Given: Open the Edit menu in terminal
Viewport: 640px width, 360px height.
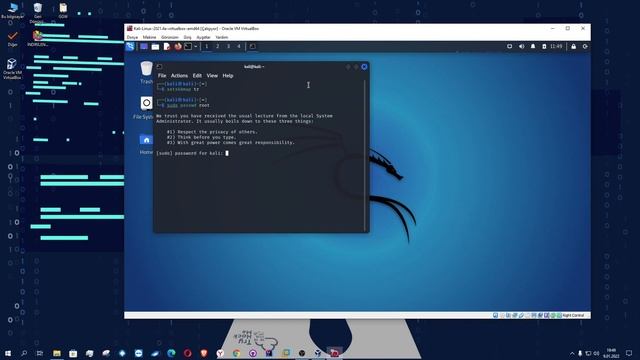Looking at the screenshot, I should click(197, 76).
